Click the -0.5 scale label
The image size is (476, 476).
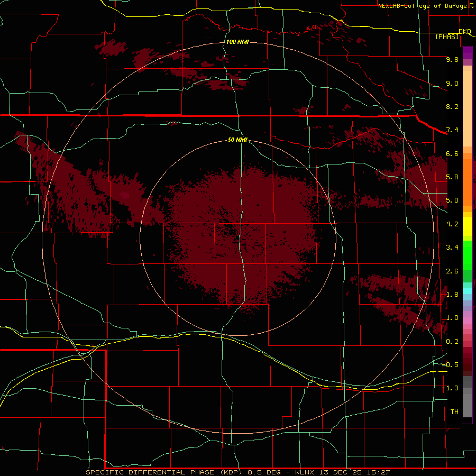[x=450, y=364]
